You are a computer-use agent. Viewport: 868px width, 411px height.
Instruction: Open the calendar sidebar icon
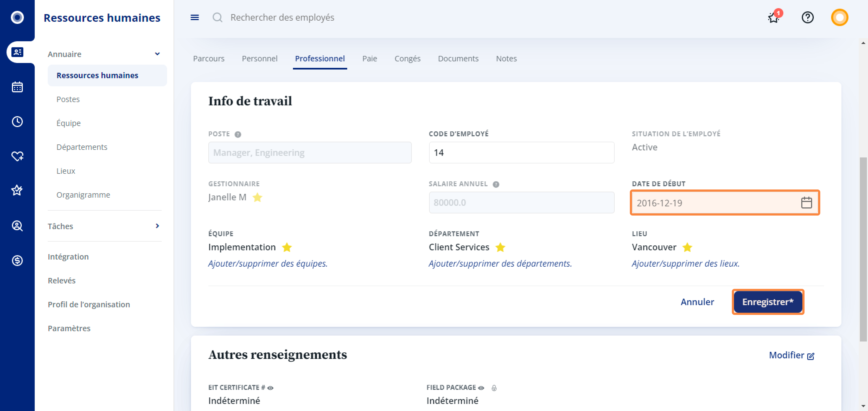(17, 87)
